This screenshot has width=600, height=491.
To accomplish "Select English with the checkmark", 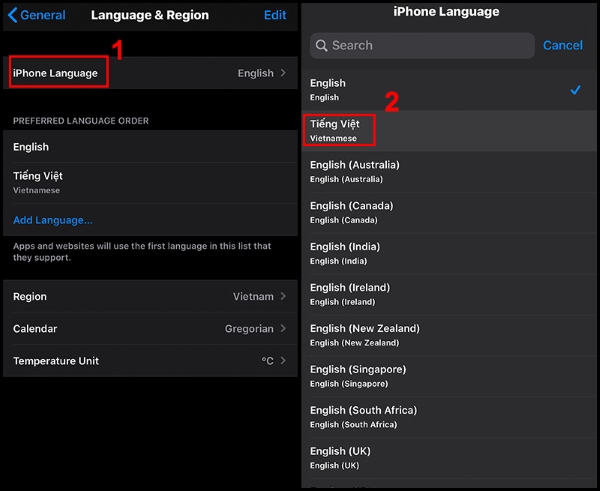I will 449,90.
